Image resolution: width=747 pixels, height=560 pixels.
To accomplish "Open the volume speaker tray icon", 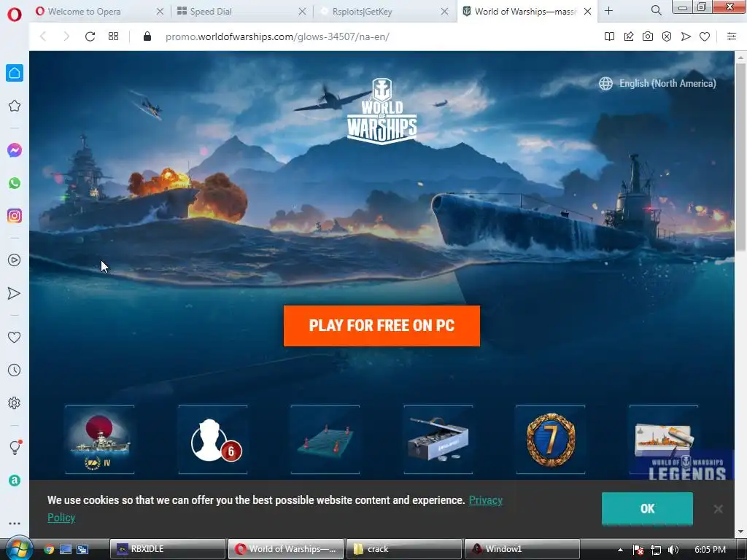I will pos(673,550).
